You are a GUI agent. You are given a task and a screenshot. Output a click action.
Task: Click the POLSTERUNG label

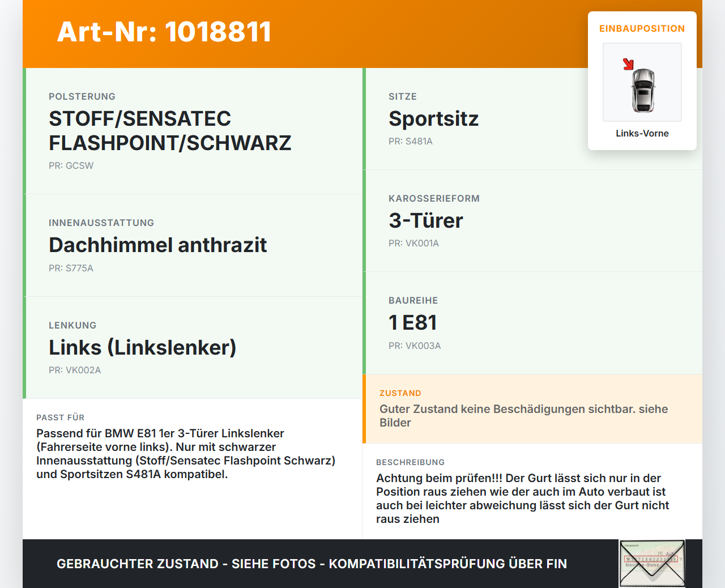82,97
